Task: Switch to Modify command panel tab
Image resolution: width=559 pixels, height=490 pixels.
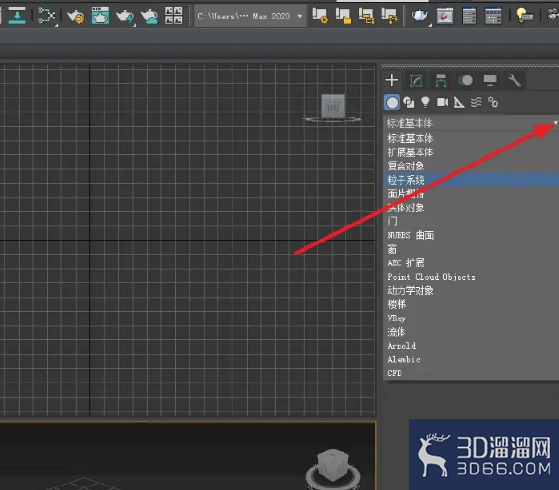Action: (416, 81)
